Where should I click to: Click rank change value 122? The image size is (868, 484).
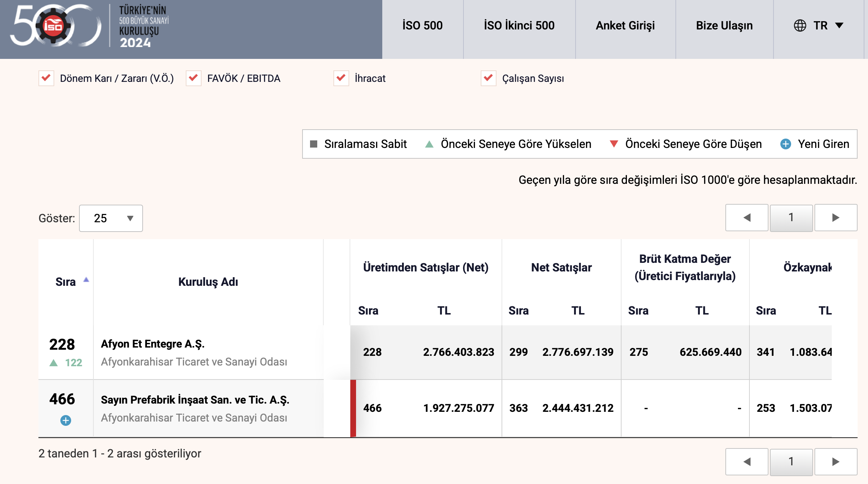pos(74,363)
